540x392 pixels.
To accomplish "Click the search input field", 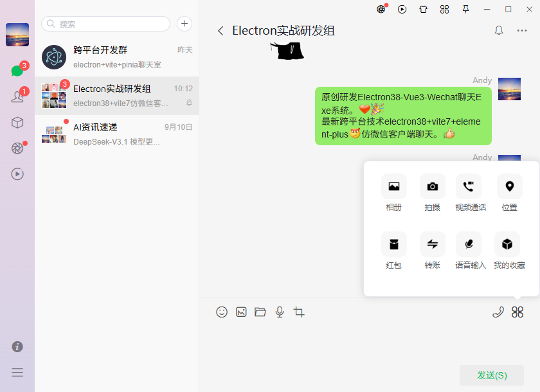I will pyautogui.click(x=105, y=24).
